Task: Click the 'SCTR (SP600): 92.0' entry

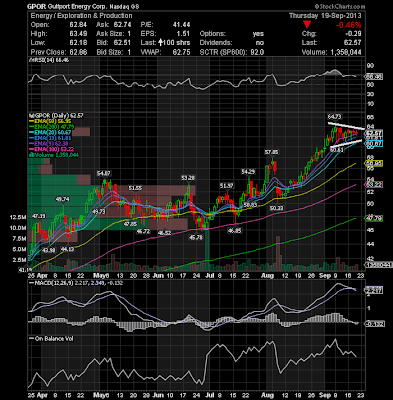Action: pos(232,52)
